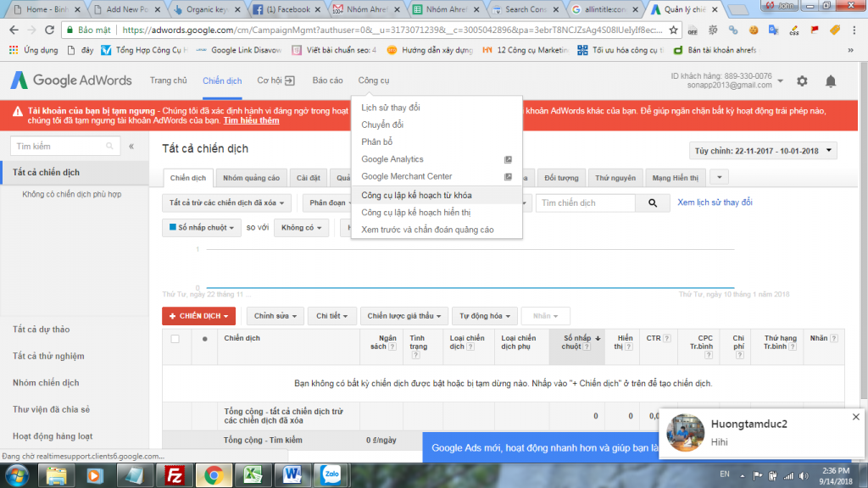Image resolution: width=868 pixels, height=488 pixels.
Task: Select Xem trước và chẩn đoán quảng cáo
Action: (x=427, y=230)
